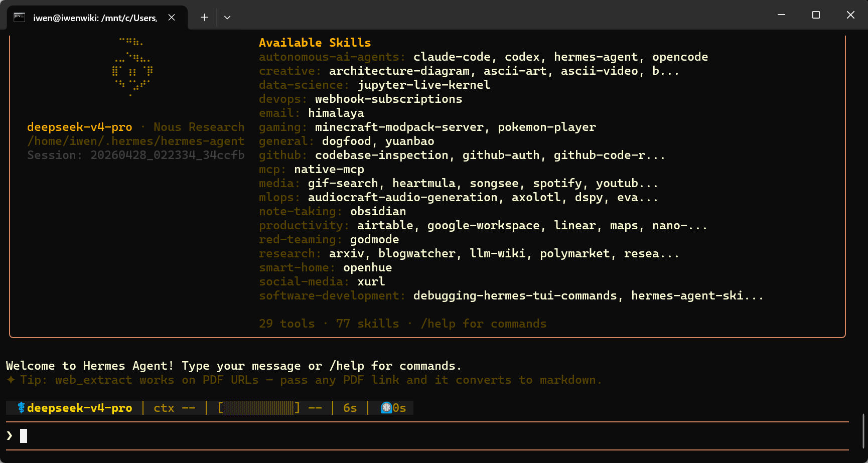Click the "77 skills" count
This screenshot has width=868, height=463.
(368, 324)
